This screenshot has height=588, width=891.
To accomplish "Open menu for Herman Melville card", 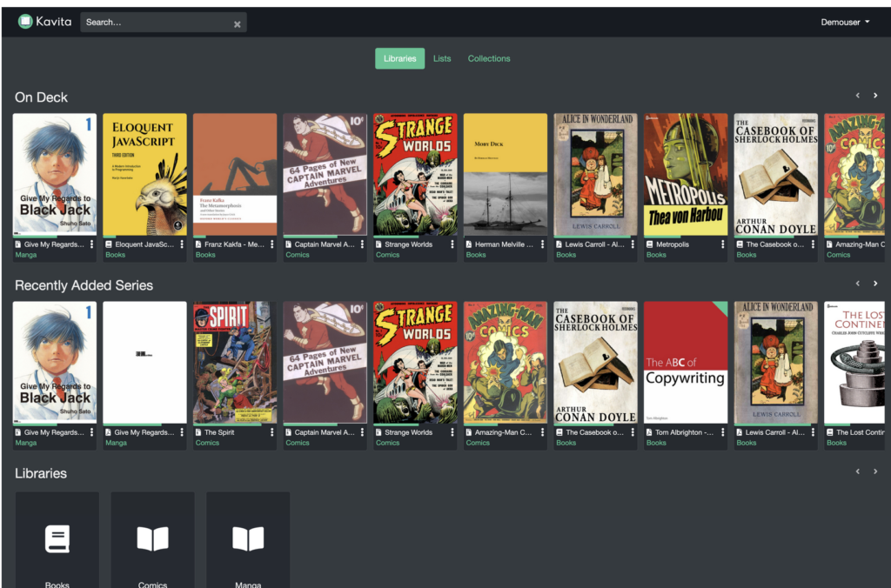I will (543, 244).
